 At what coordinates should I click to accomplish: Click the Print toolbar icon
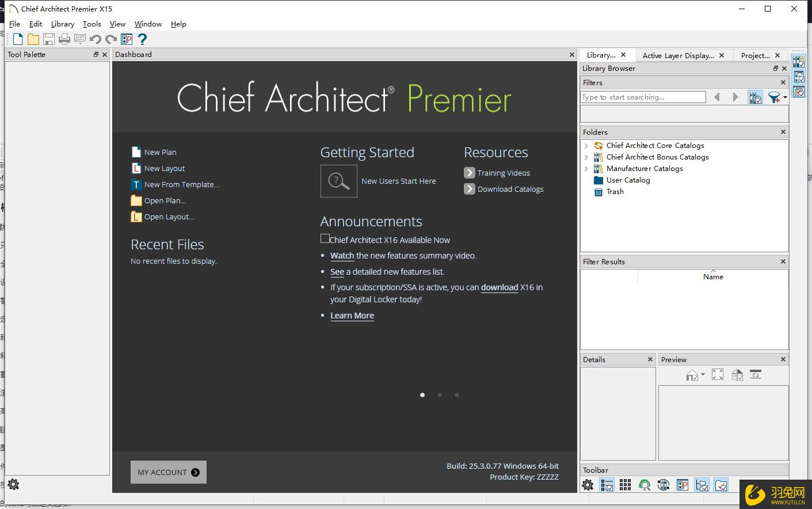pos(64,39)
